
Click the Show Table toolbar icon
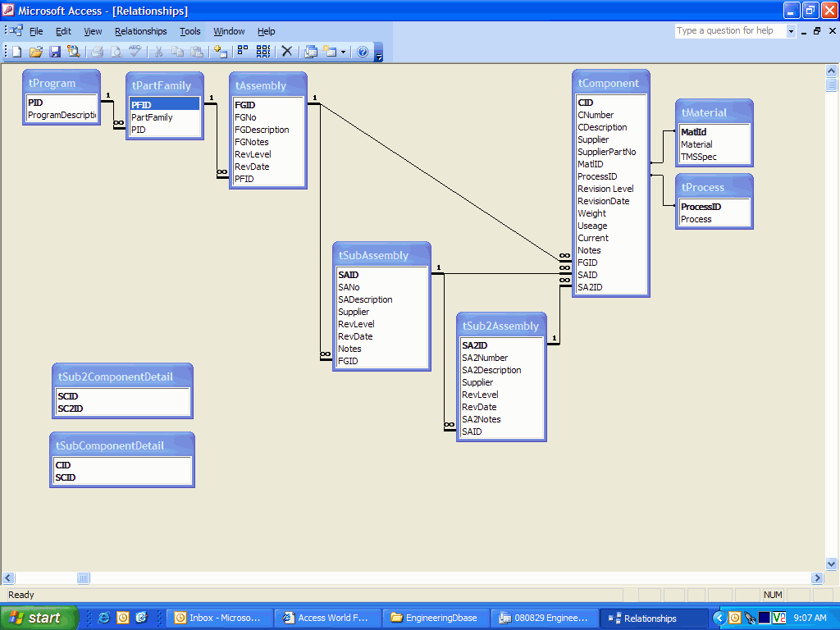point(220,52)
